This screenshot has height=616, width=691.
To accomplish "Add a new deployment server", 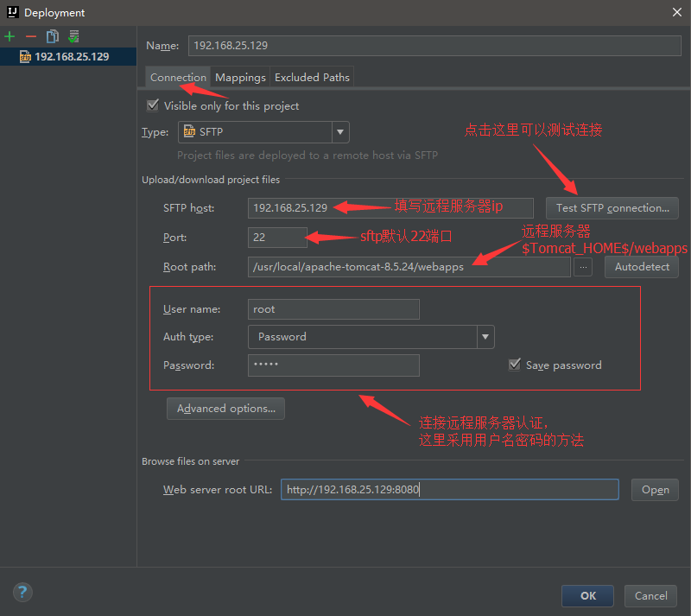I will point(10,36).
